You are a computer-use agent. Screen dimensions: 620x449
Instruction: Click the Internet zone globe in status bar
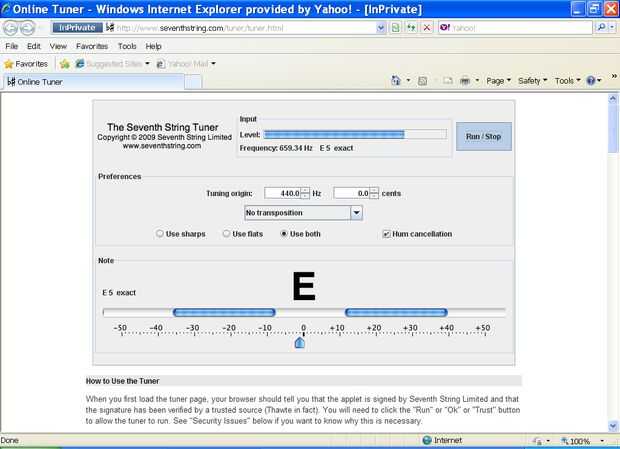point(427,440)
